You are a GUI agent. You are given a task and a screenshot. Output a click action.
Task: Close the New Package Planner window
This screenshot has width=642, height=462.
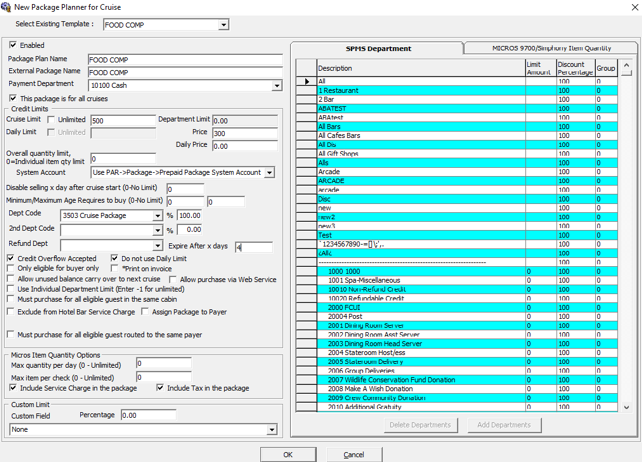tap(634, 7)
